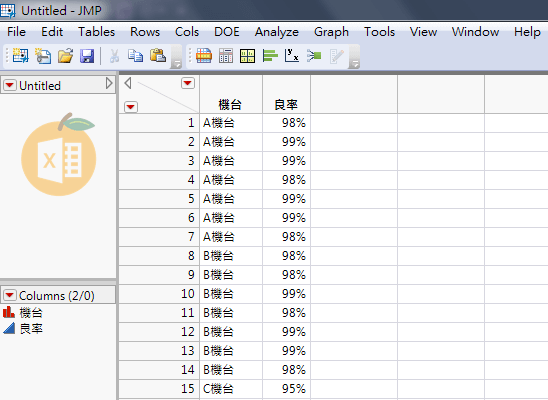548x400 pixels.
Task: Click the Fit Y by X icon
Action: [x=291, y=56]
